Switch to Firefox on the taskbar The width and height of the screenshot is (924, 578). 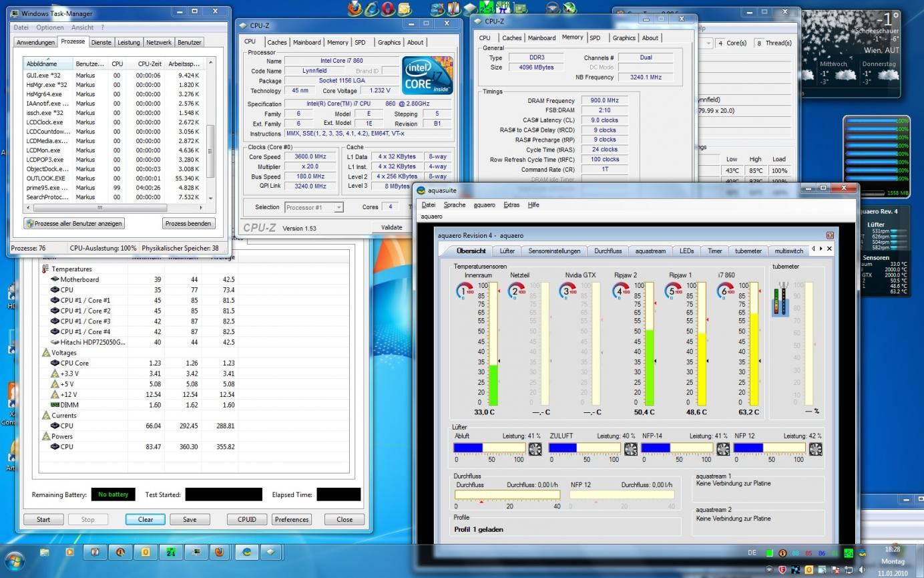[219, 553]
